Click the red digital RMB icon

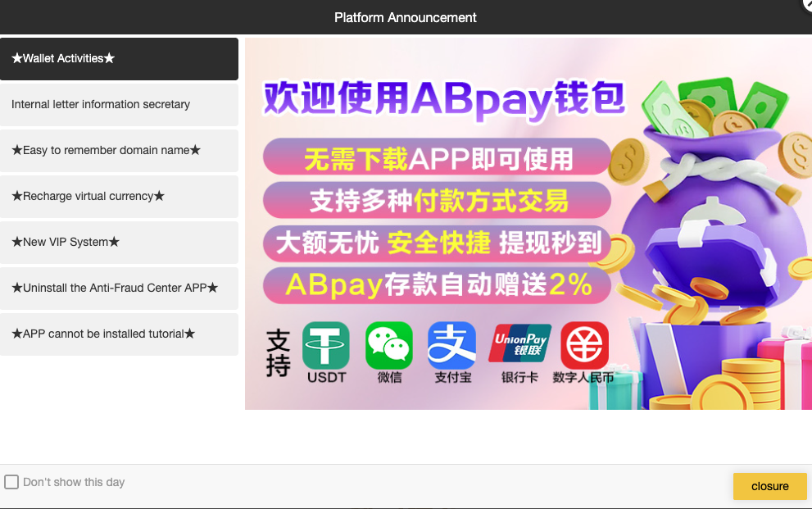click(585, 345)
